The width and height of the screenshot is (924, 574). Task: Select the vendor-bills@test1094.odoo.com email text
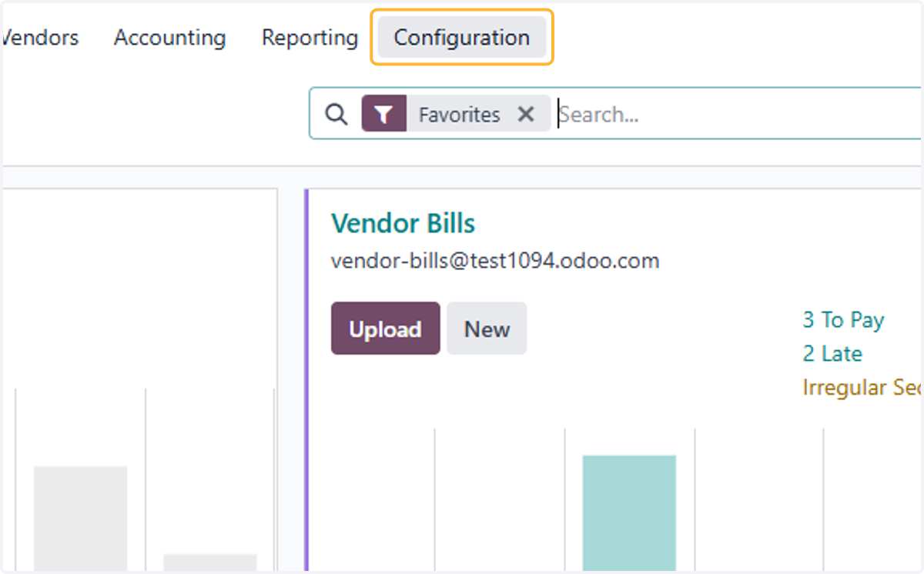pyautogui.click(x=495, y=261)
